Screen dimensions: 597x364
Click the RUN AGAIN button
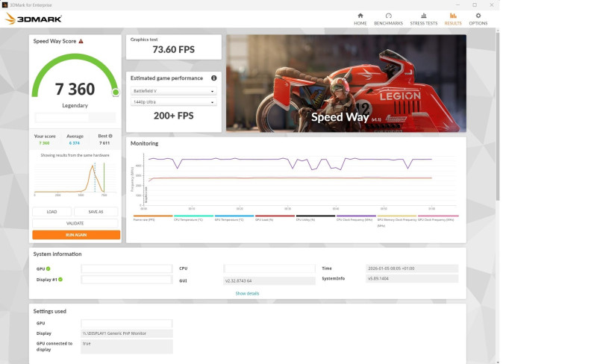(x=76, y=235)
